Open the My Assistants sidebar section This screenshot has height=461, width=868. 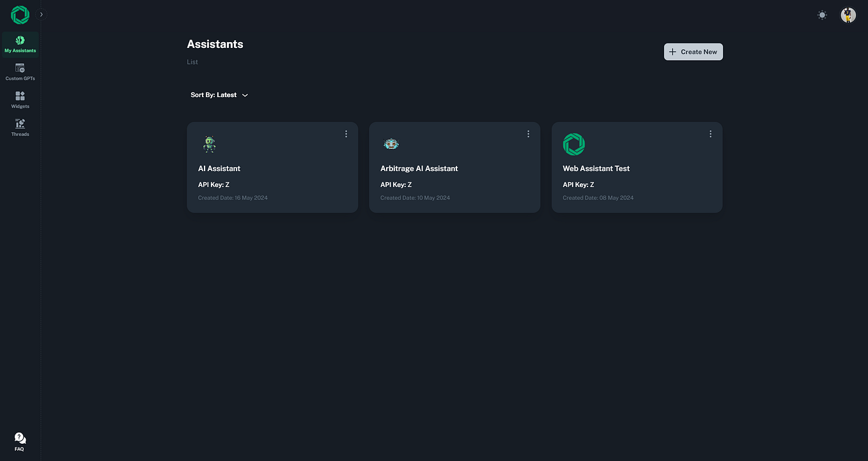coord(20,42)
